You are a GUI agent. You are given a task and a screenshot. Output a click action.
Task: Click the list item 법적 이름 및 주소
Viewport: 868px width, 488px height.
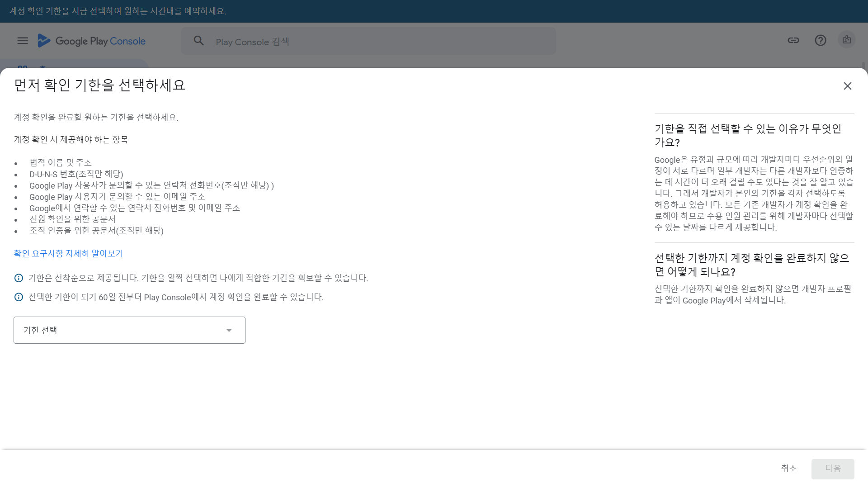61,162
